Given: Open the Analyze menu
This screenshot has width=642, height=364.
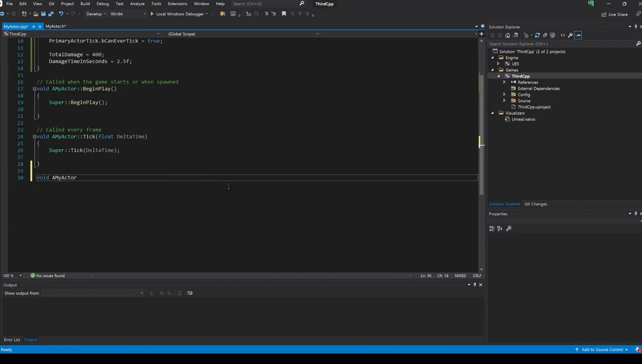Looking at the screenshot, I should click(137, 4).
